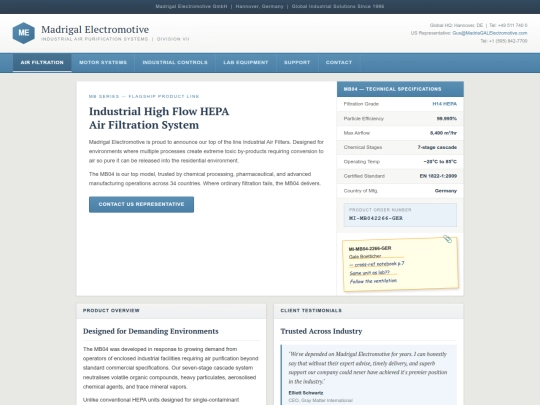
Task: Click the top banner Hannover, Germany text
Action: (259, 6)
